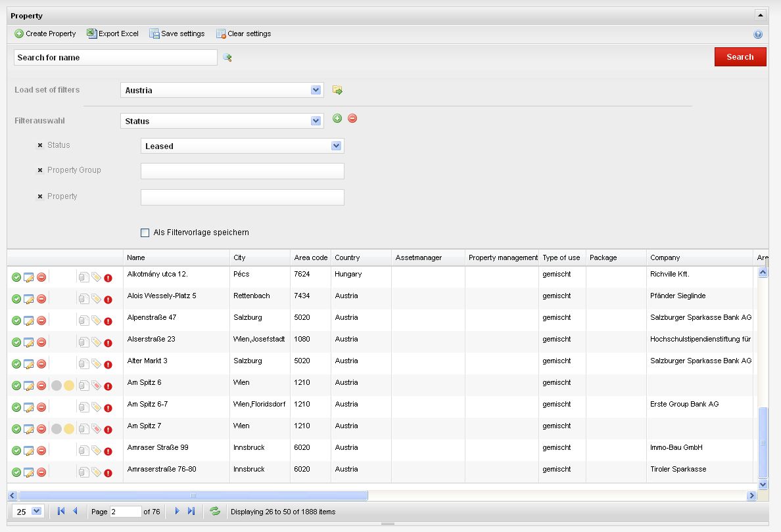This screenshot has width=781, height=532.
Task: Add a filter with the green plus icon
Action: [337, 118]
